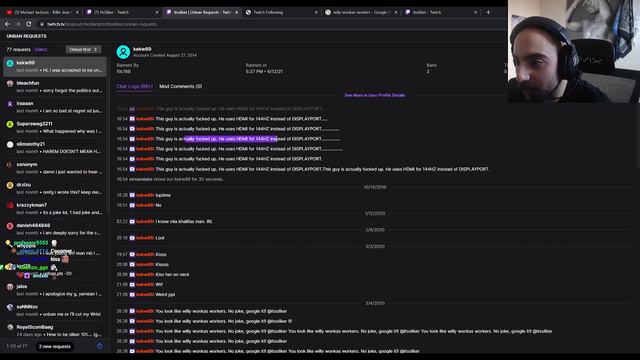Click the jalos avatar icon
This screenshot has height=360, width=640.
pyautogui.click(x=10, y=287)
